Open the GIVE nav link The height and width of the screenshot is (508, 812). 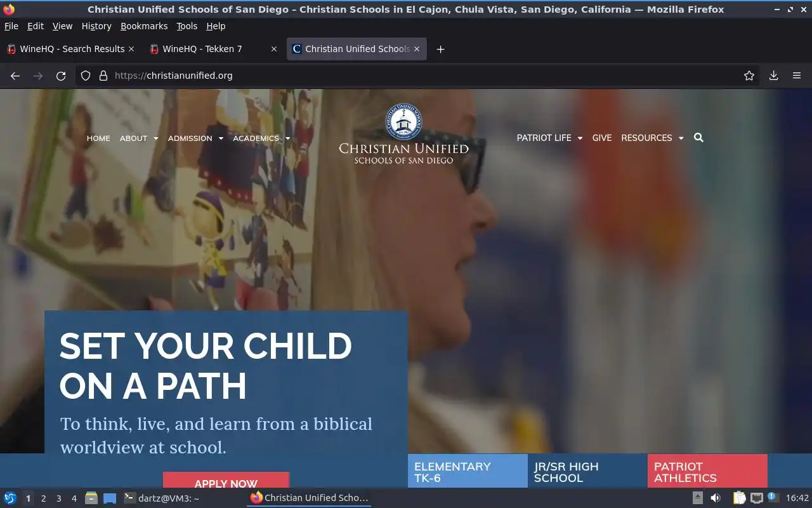(602, 138)
